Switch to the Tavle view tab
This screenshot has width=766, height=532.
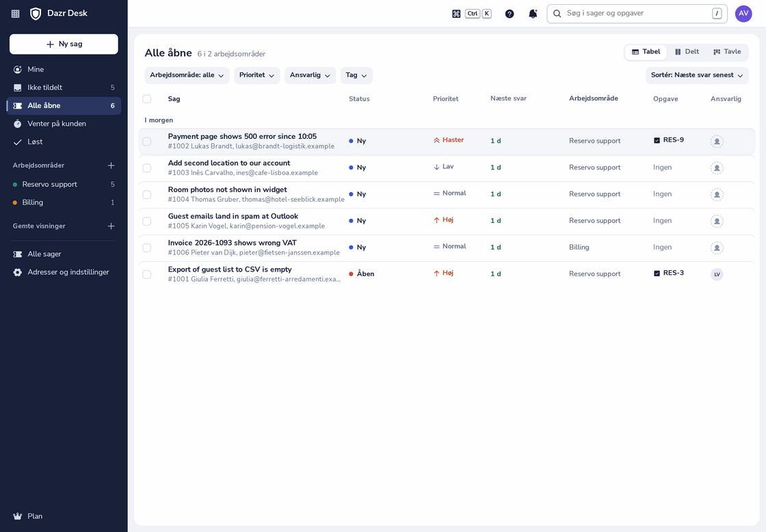[x=727, y=52]
